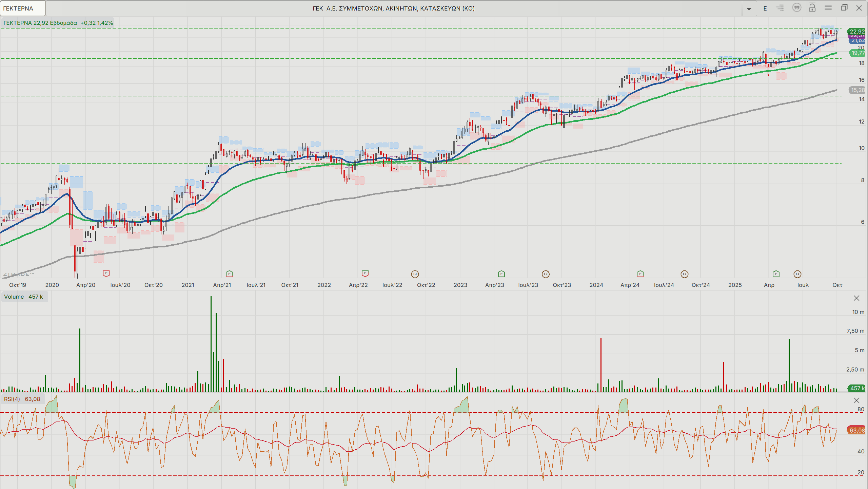
Task: Click the RSI(4) 63,08 indicator label
Action: [22, 399]
